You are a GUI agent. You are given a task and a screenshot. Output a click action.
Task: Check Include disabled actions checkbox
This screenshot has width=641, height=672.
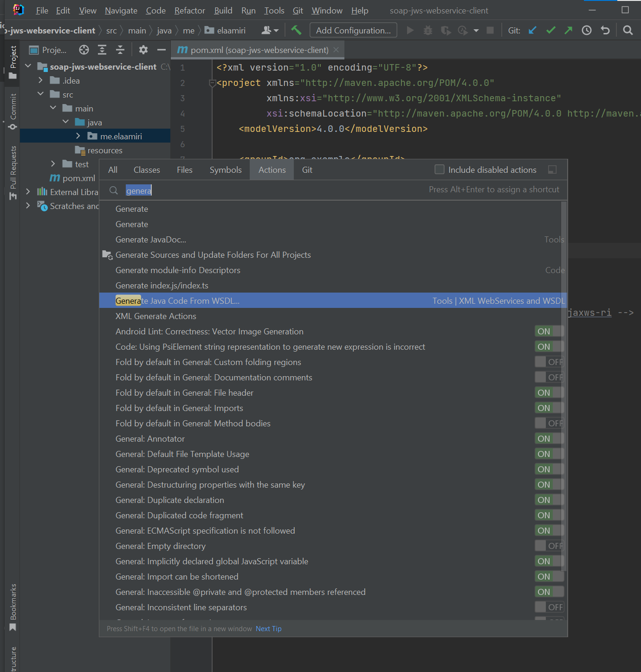coord(439,170)
